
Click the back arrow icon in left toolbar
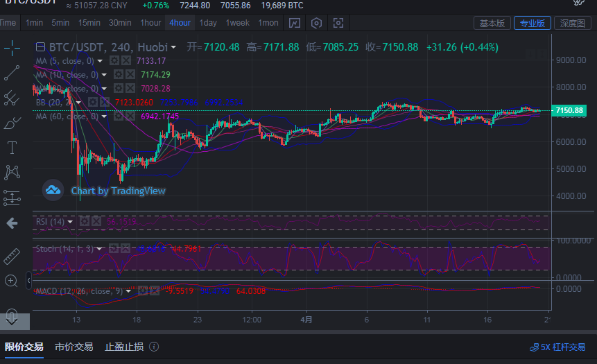coord(12,223)
